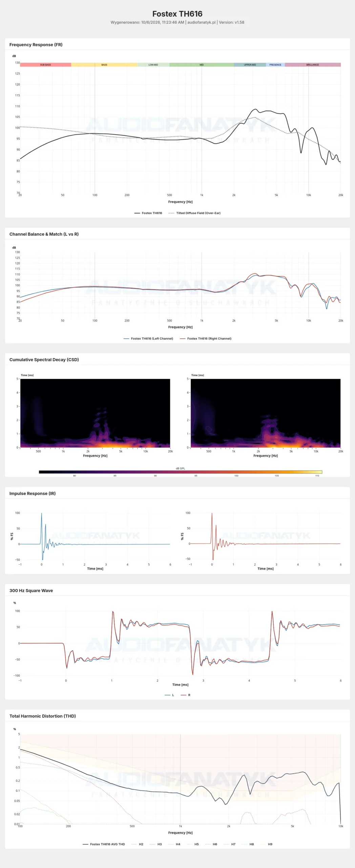Toggle the H2 harmonic legend entry
The height and width of the screenshot is (868, 355).
coord(137,844)
